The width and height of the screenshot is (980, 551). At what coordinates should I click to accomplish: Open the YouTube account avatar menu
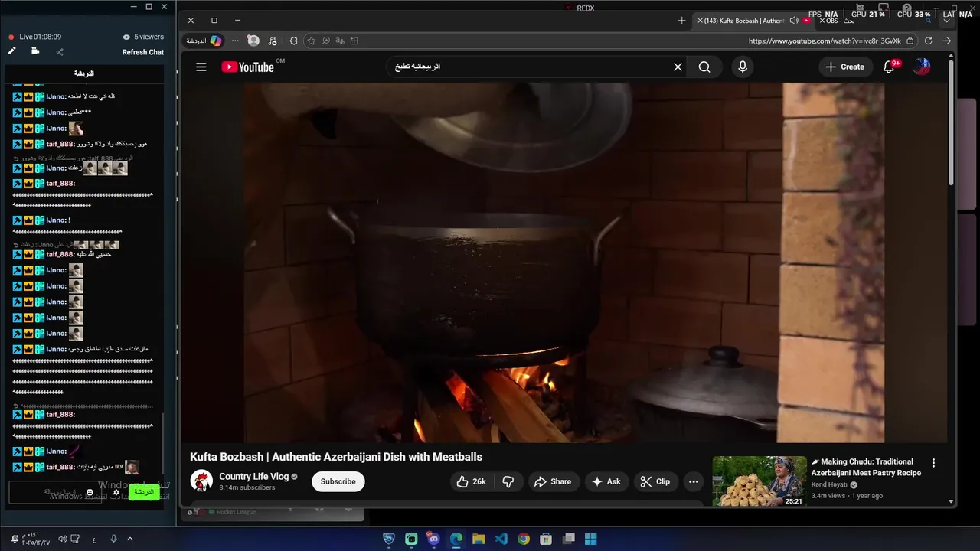(922, 67)
